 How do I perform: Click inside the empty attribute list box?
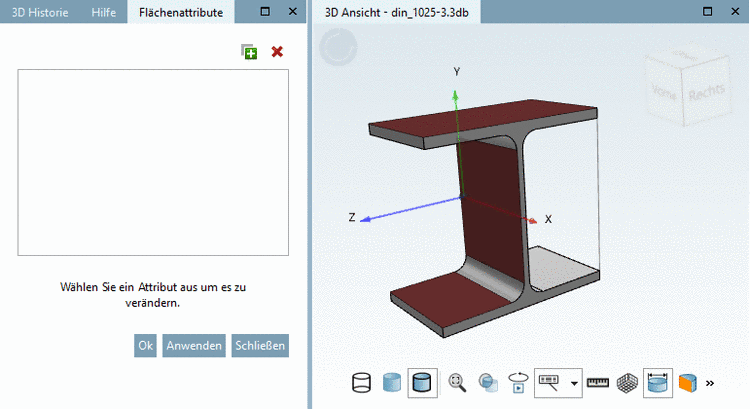click(x=153, y=162)
